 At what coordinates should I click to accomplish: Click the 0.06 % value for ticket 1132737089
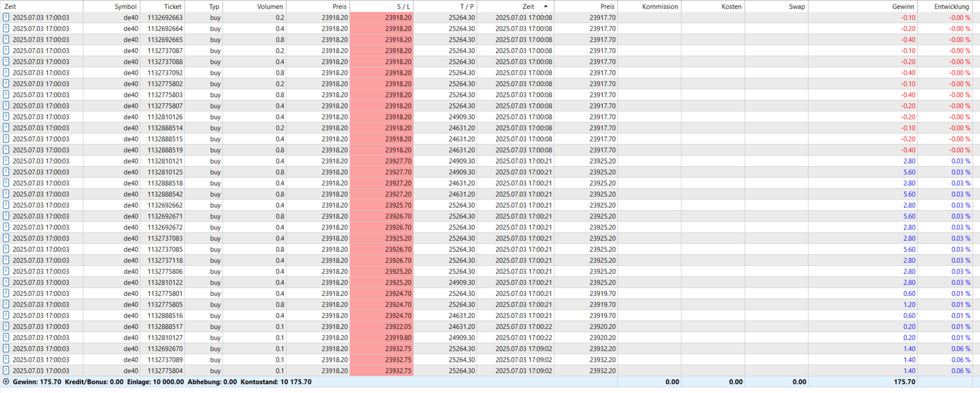coord(961,360)
